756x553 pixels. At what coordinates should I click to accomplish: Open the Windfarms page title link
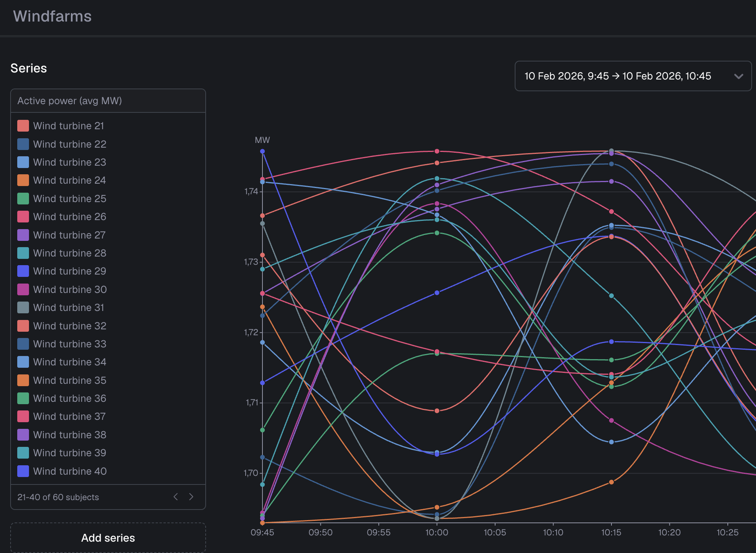click(52, 16)
